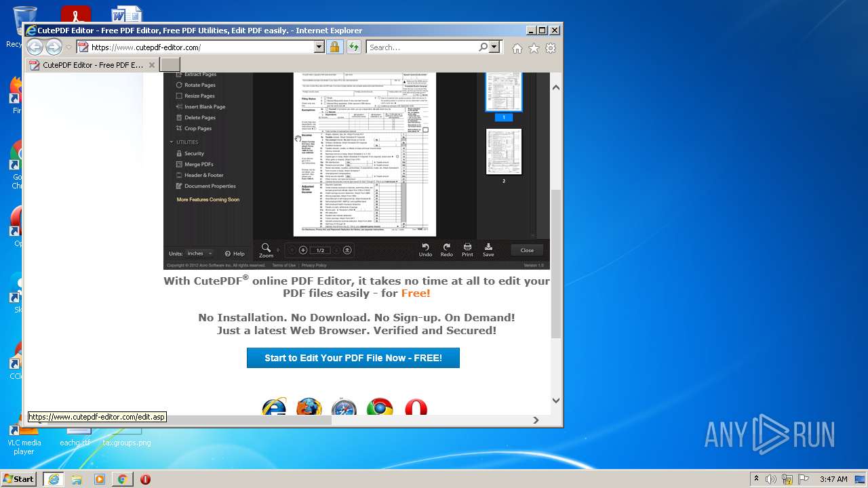Click the Firefox browser logo

[x=309, y=406]
